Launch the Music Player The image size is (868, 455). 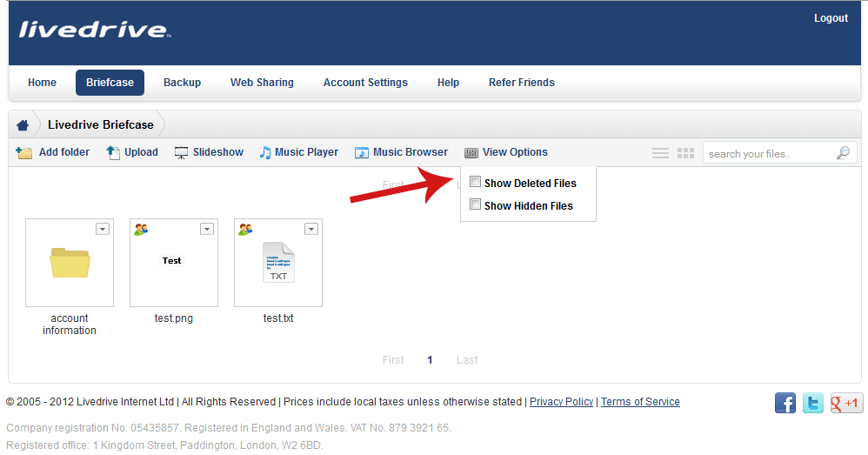(x=307, y=152)
